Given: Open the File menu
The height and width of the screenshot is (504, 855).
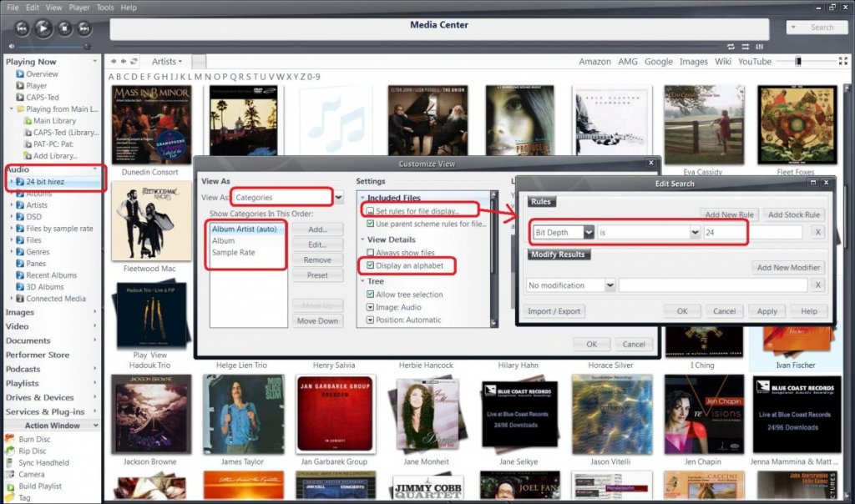Looking at the screenshot, I should pos(13,7).
